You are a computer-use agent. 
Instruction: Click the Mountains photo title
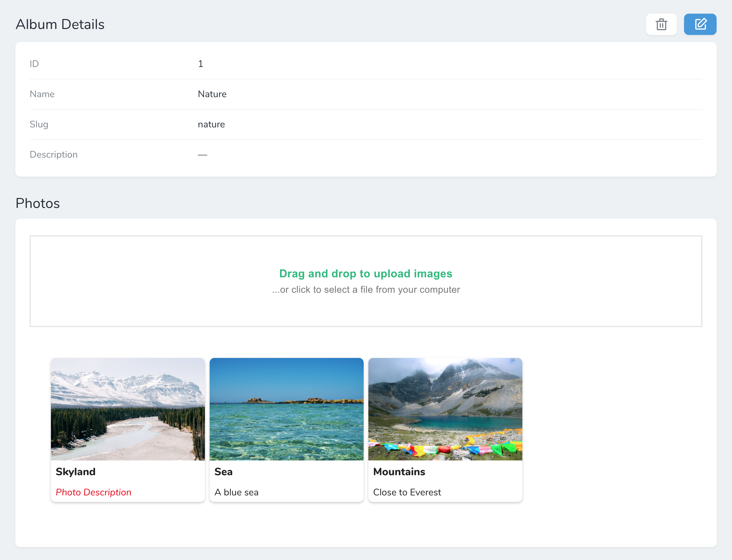[x=399, y=472]
